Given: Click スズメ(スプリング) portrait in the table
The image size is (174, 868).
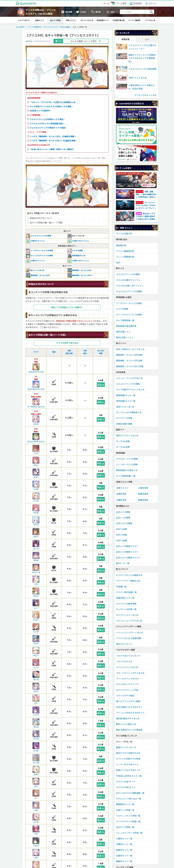Looking at the screenshot, I should (36, 367).
